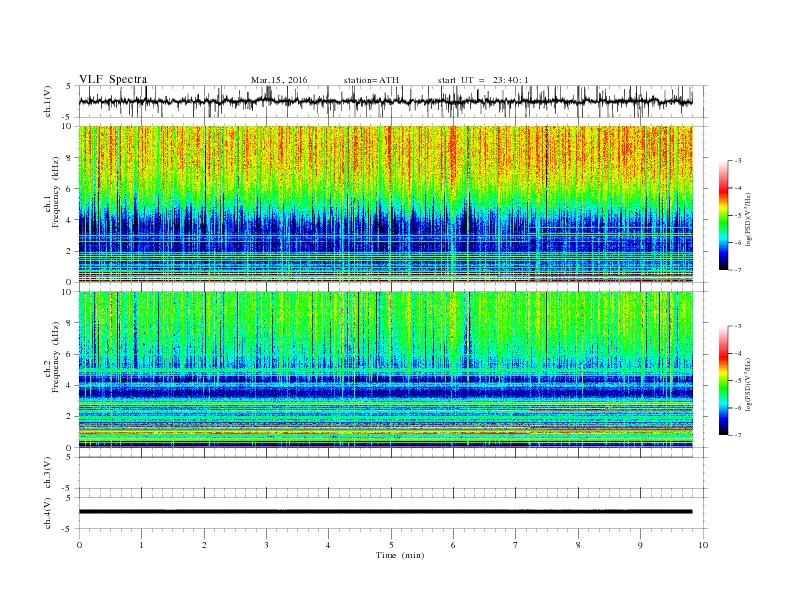Screen dimensions: 792x612
Task: Click the time axis tick label "2"
Action: click(x=204, y=545)
